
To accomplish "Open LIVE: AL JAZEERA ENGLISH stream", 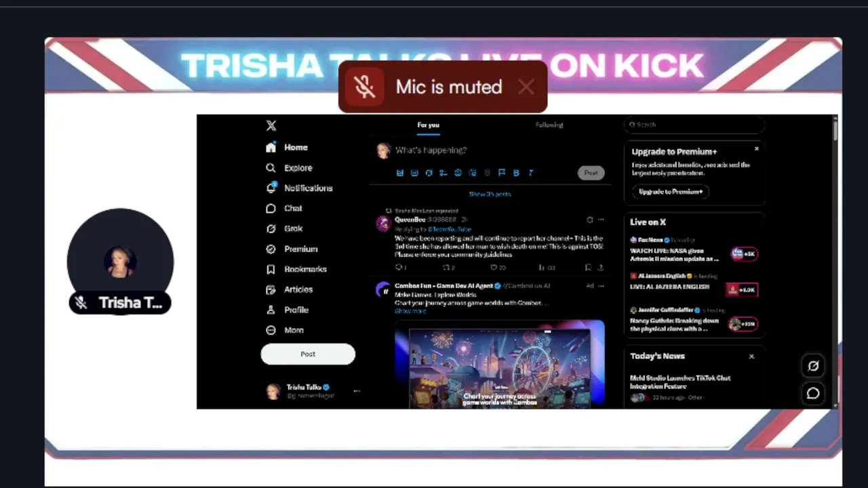I will coord(693,285).
